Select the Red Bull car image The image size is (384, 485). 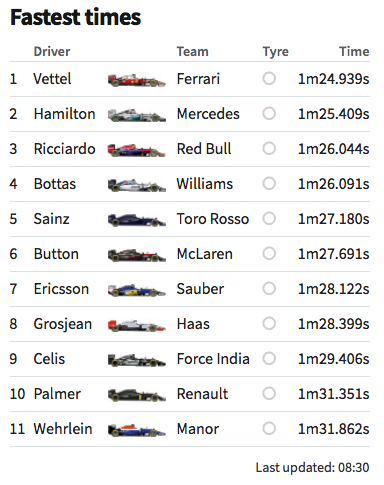137,150
